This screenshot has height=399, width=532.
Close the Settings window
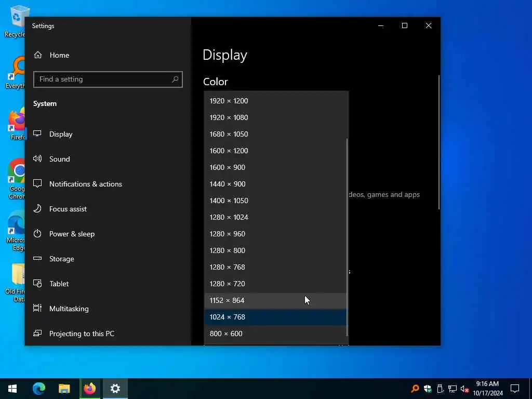[429, 26]
